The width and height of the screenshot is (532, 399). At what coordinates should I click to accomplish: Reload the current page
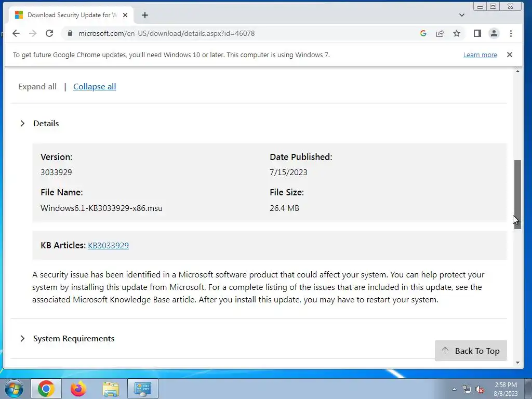(49, 33)
